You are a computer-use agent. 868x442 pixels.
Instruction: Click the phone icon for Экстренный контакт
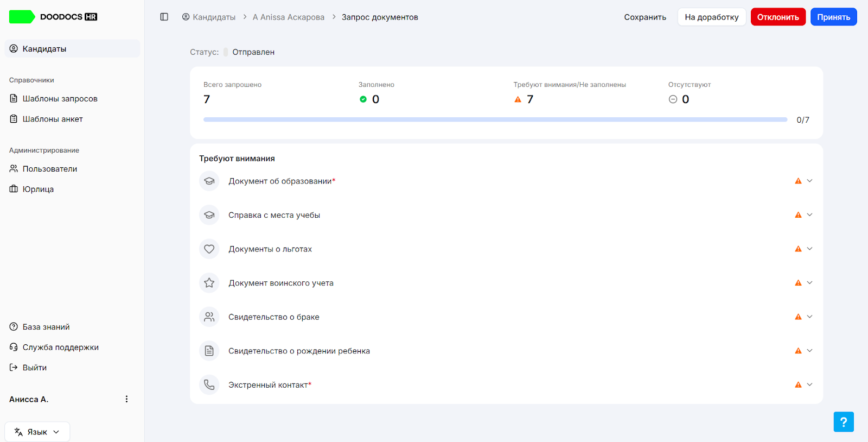pyautogui.click(x=209, y=385)
